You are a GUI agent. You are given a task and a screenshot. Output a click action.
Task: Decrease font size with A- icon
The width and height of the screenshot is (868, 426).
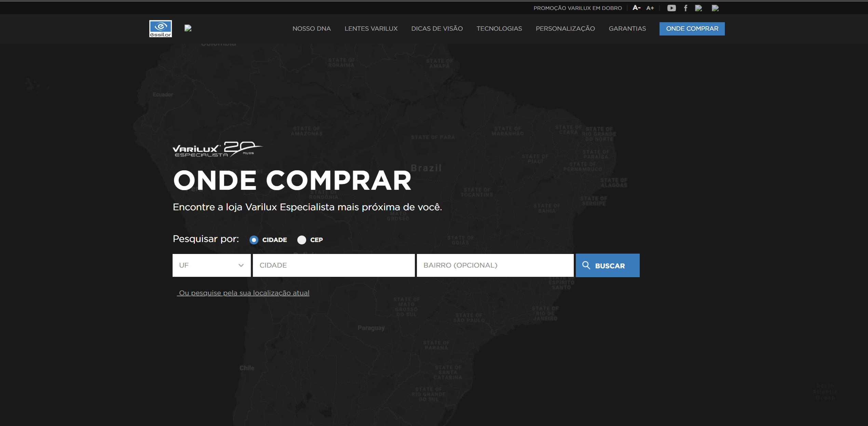tap(636, 8)
